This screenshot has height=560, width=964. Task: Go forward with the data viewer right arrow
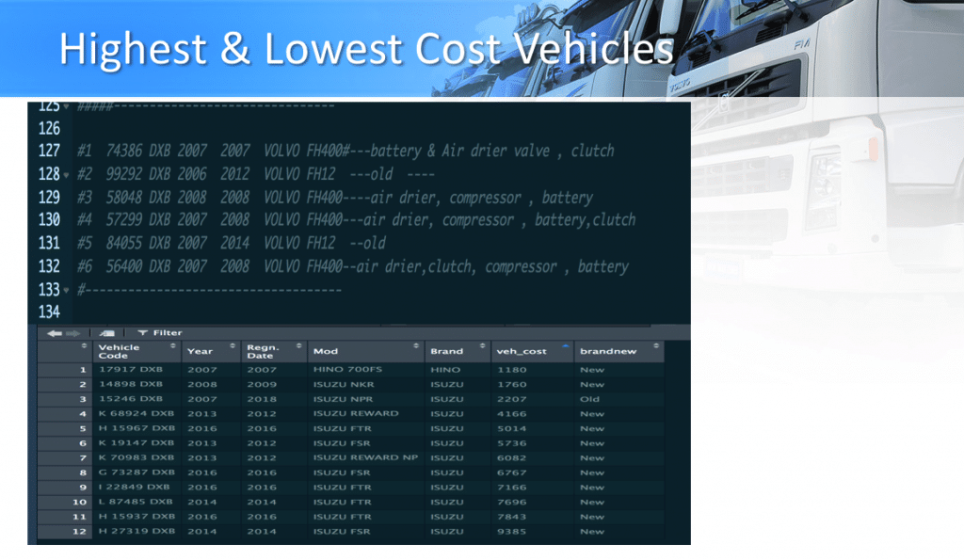point(72,333)
